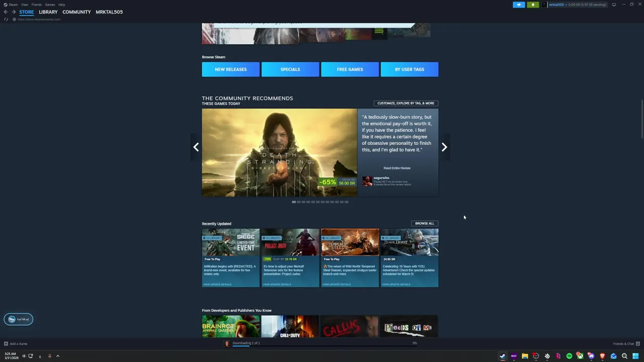Image resolution: width=644 pixels, height=362 pixels.
Task: View update details for Siege event
Action: coord(217,285)
